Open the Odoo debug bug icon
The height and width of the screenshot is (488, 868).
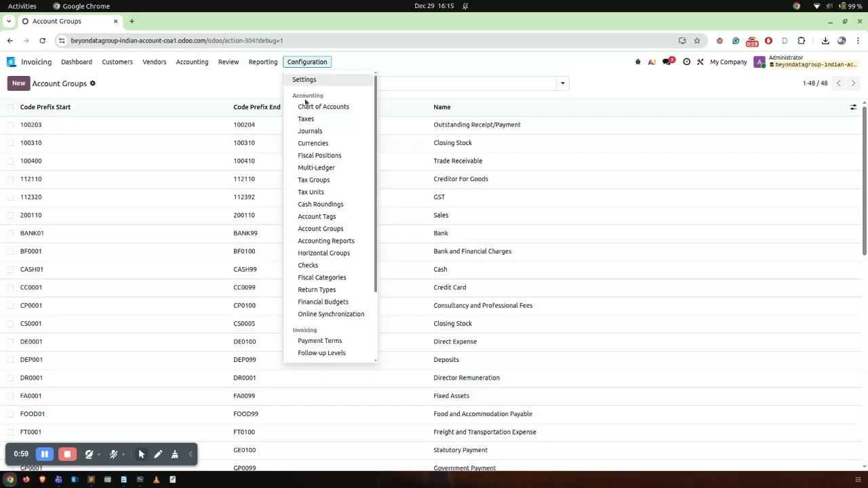click(x=637, y=62)
